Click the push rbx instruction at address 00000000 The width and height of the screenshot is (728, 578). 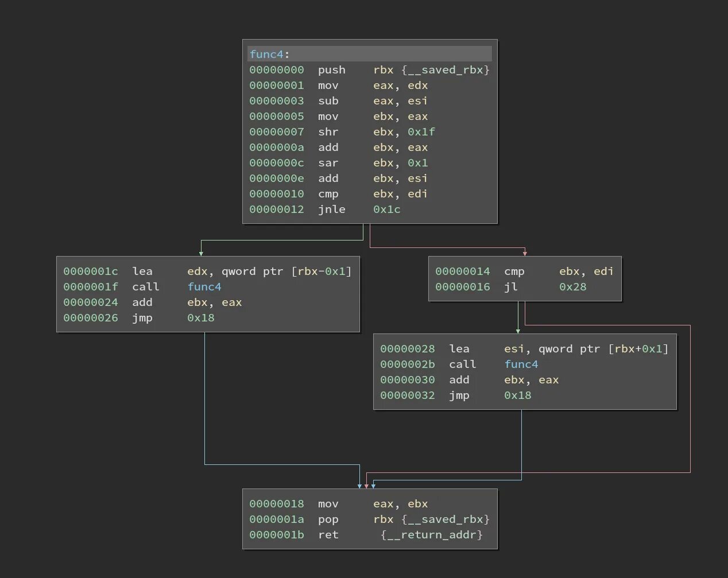click(331, 69)
